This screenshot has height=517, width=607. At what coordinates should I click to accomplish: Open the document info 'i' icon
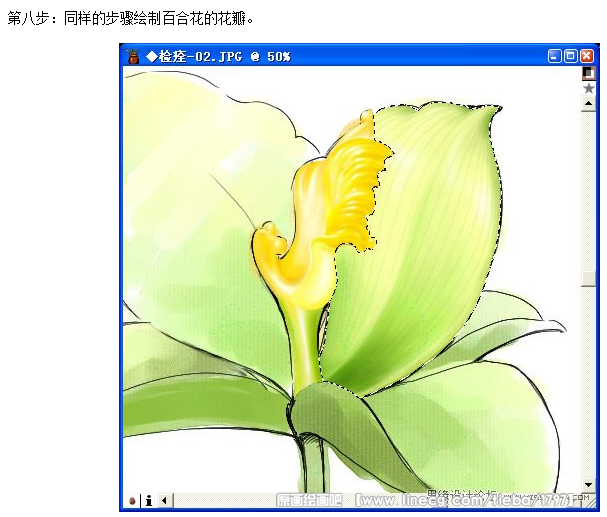pos(149,500)
